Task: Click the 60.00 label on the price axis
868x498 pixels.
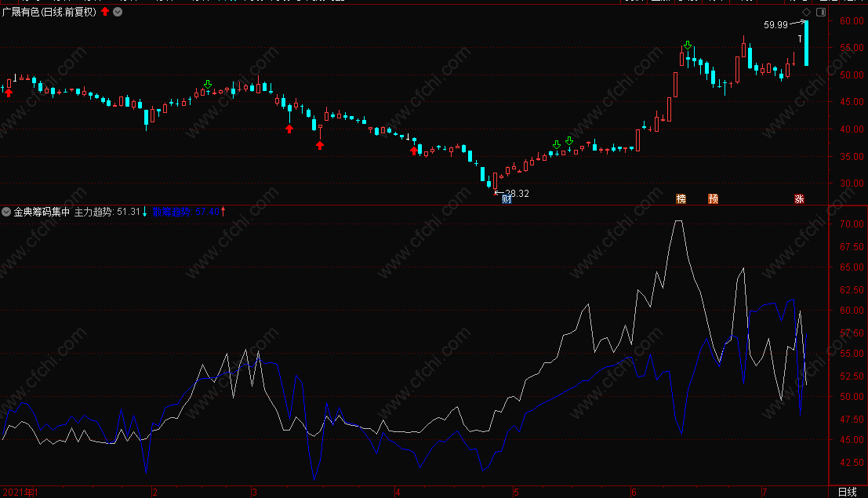Action: pos(852,21)
